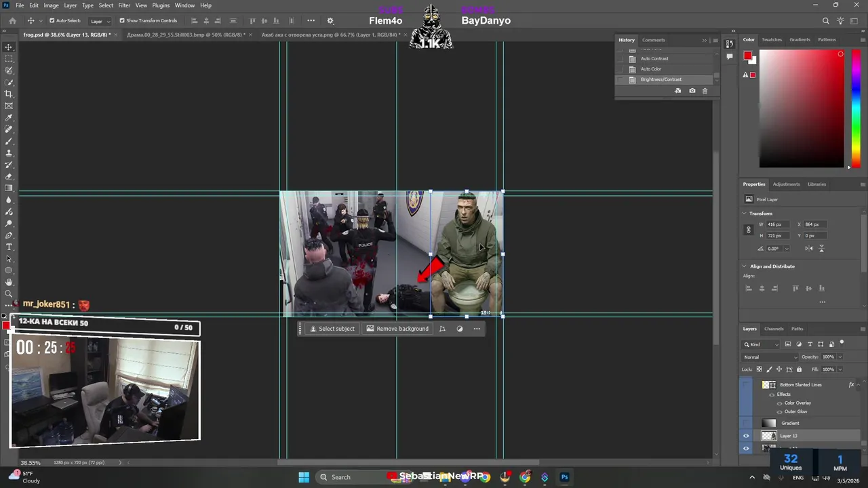Viewport: 868px width, 488px height.
Task: Click the foreground color swatch in Color panel
Action: (747, 56)
